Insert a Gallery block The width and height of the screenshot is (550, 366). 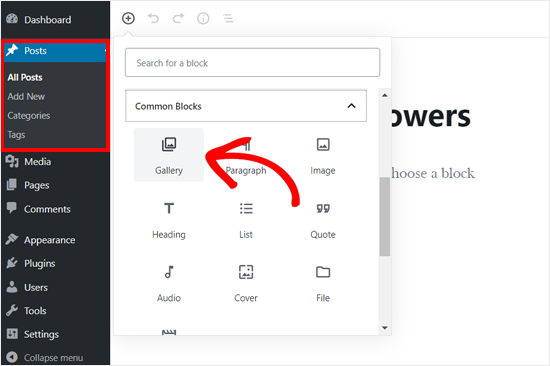[169, 155]
